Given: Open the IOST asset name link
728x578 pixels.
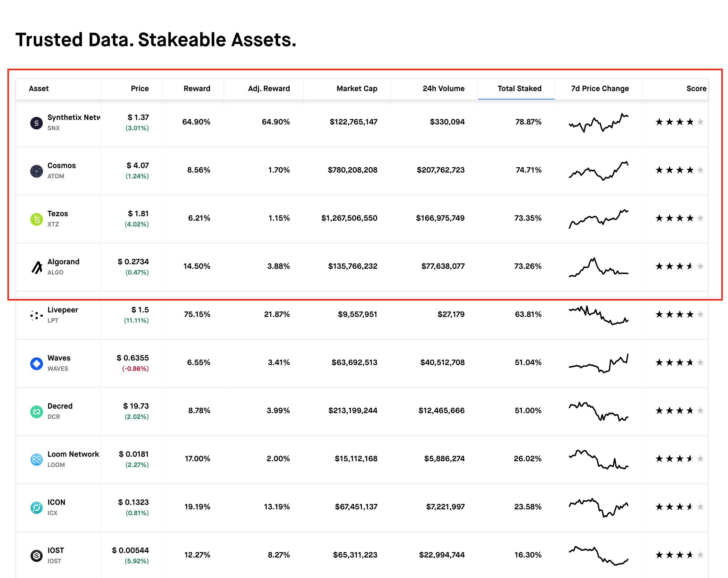Looking at the screenshot, I should (x=56, y=550).
